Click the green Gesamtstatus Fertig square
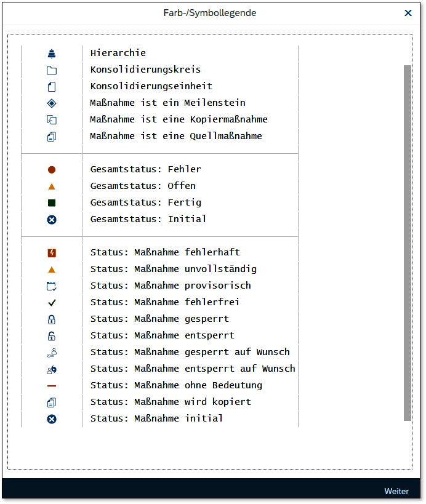 [52, 203]
